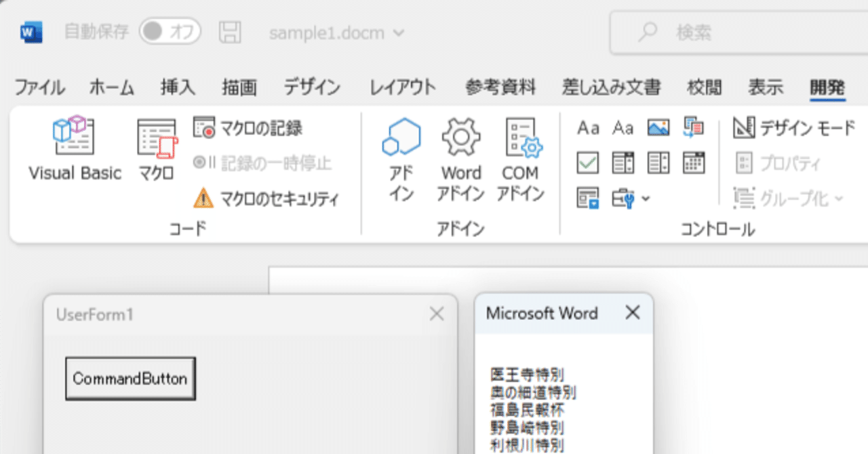Click the マクロ (Macros) icon

155,150
